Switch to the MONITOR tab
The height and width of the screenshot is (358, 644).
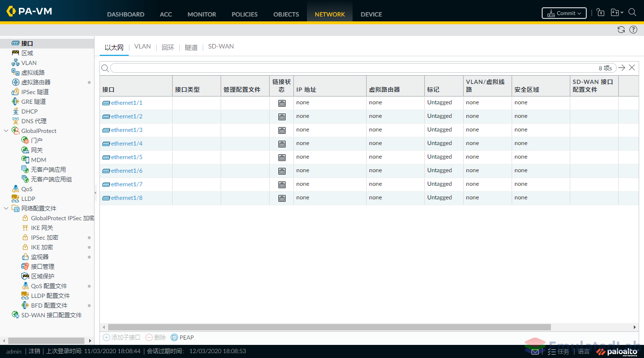(x=202, y=14)
